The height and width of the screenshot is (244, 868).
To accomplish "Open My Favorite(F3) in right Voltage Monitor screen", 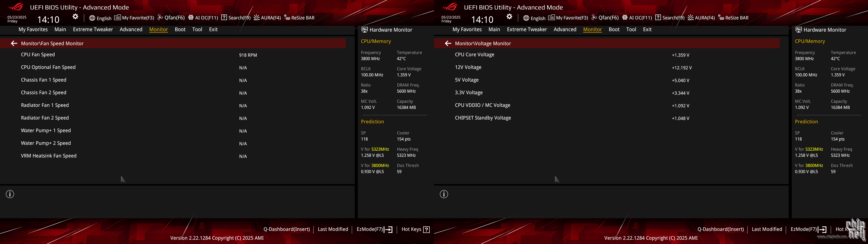I will pyautogui.click(x=568, y=18).
